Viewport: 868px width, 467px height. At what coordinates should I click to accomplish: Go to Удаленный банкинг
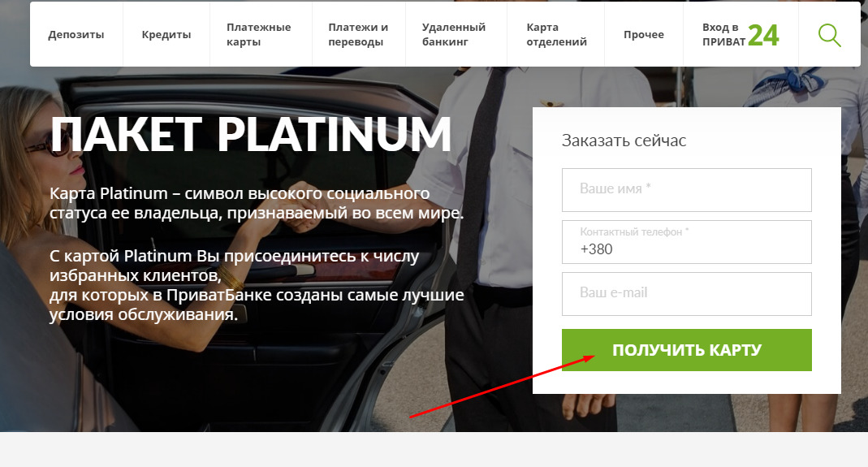(453, 34)
